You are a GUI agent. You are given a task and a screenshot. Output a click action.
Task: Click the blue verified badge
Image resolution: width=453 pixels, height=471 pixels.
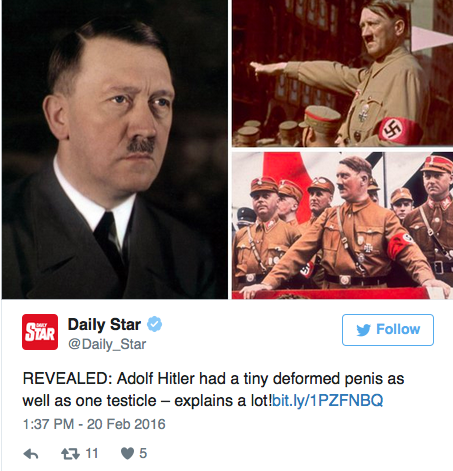[x=154, y=324]
